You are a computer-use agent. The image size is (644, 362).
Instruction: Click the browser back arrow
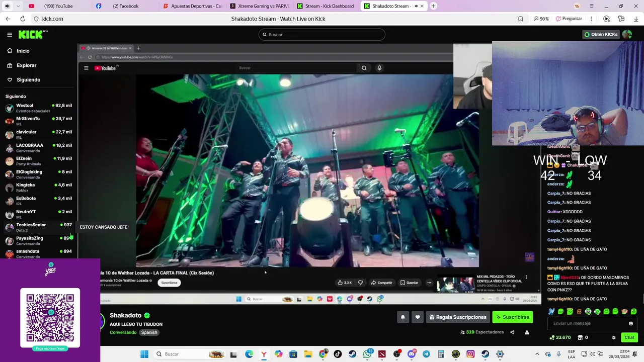[x=8, y=19]
